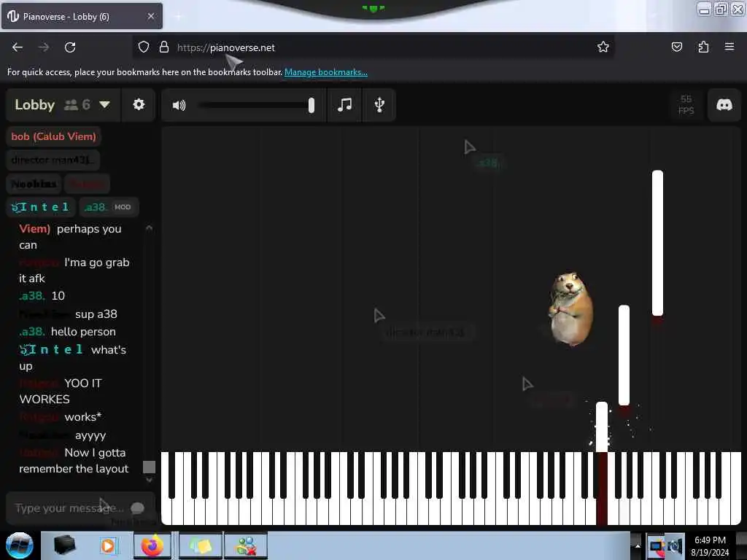Click the chat message input field
747x560 pixels.
tap(69, 508)
